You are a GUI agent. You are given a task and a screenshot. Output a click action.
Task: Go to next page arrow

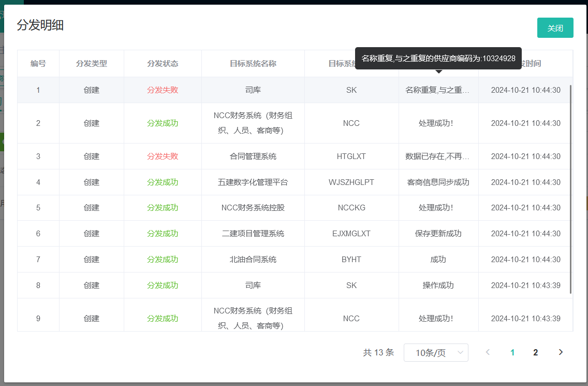point(561,352)
